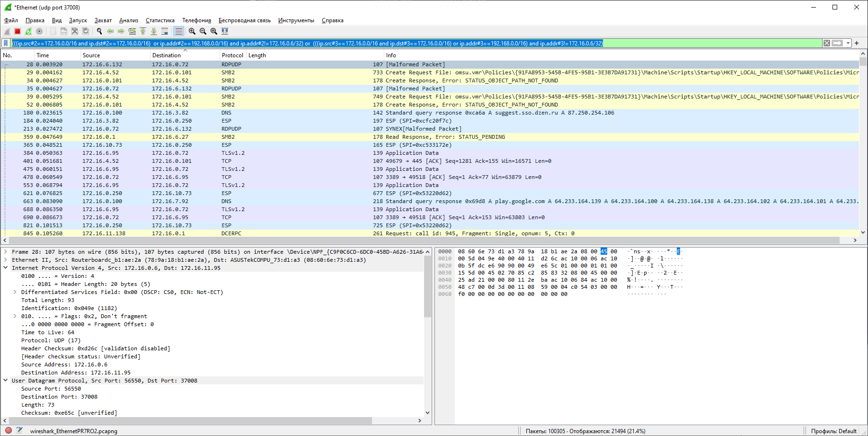868x436 pixels.
Task: Toggle auto-scroll during live capture
Action: (165, 31)
